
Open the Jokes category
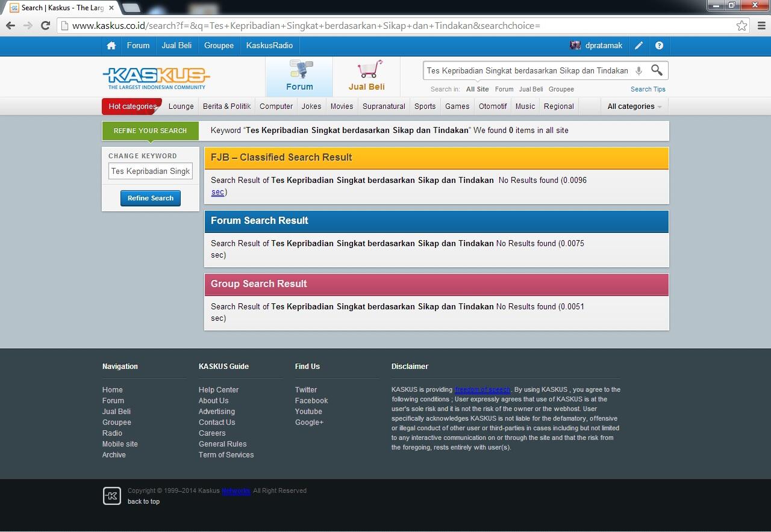[x=311, y=107]
